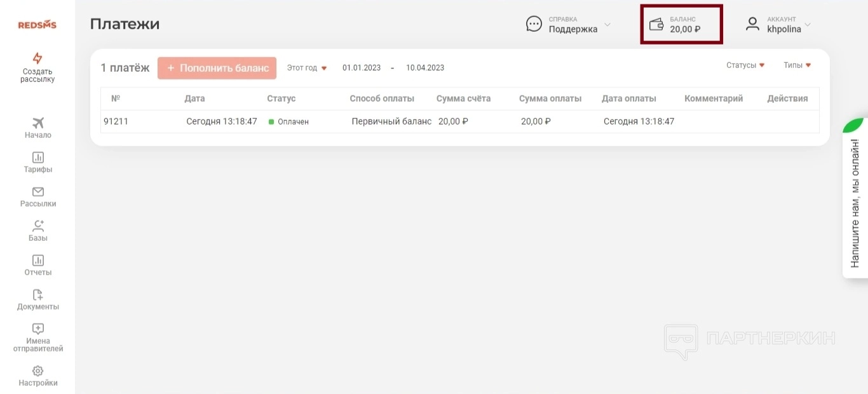Click the Оплачен status cell
Screen dimensions: 868x394
point(288,121)
